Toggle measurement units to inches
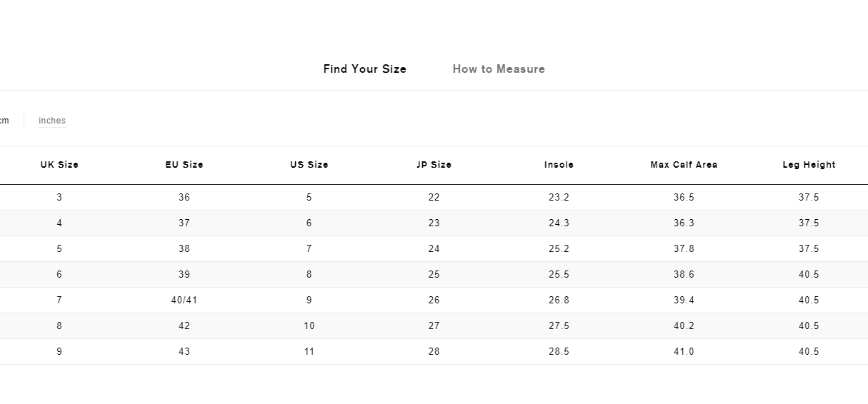Screen dimensions: 868x404 click(x=52, y=121)
